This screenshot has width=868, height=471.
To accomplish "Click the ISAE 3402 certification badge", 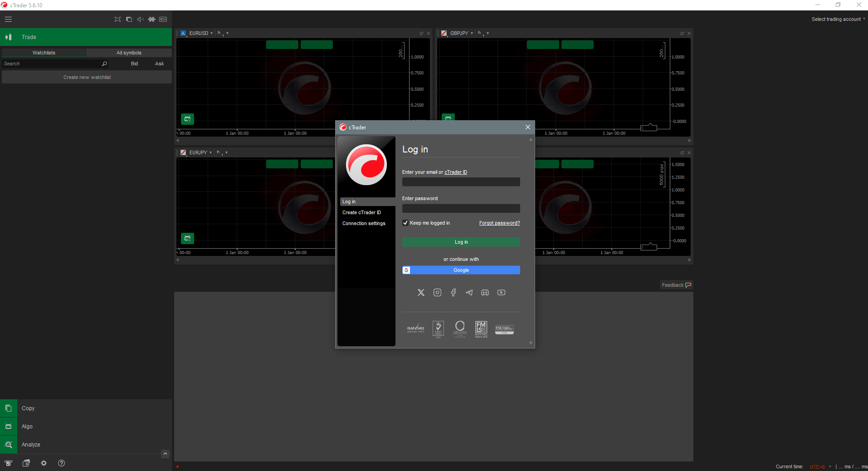I will tap(415, 329).
